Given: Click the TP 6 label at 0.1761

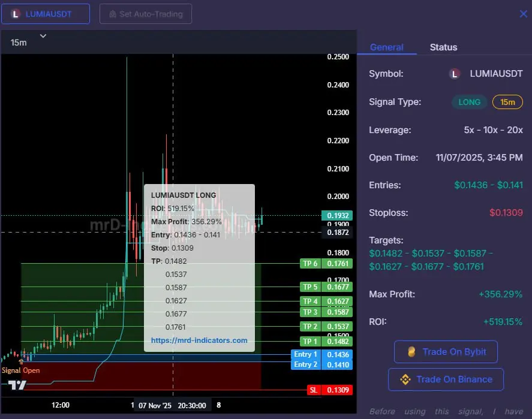Looking at the screenshot, I should pyautogui.click(x=326, y=264).
